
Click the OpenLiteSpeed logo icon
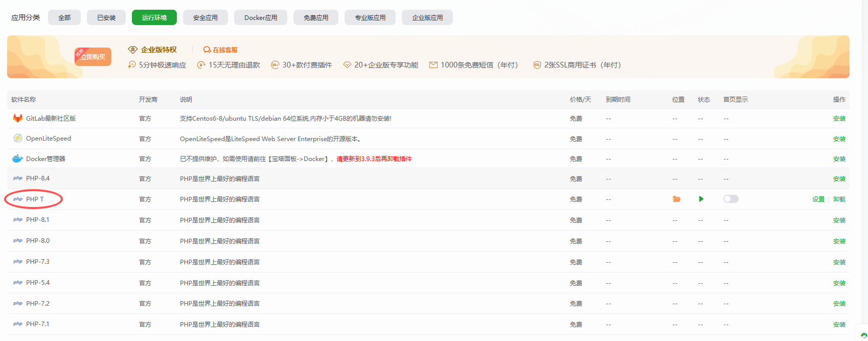tap(17, 138)
